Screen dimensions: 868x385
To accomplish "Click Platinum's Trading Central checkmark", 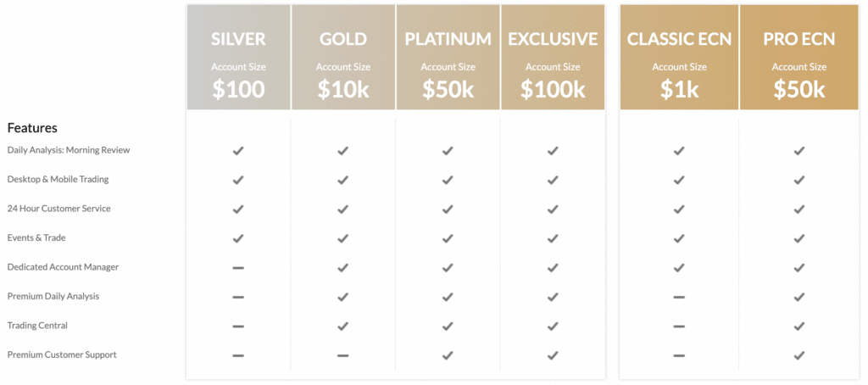I will point(448,326).
